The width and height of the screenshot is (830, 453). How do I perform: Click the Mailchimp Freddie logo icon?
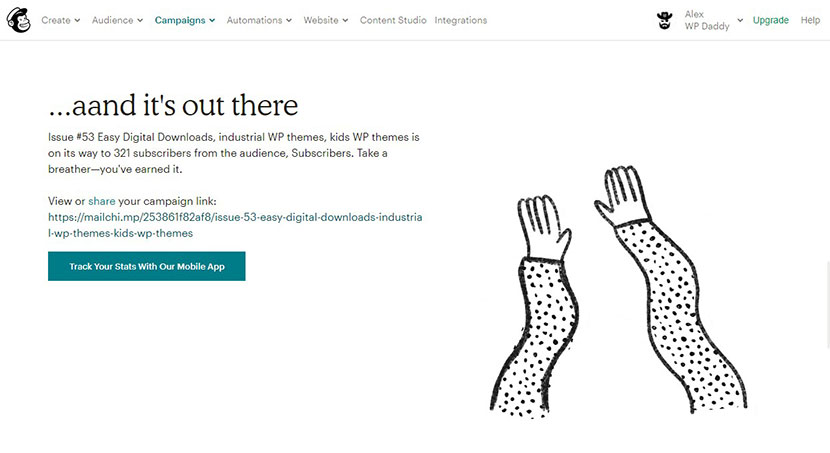tap(19, 20)
